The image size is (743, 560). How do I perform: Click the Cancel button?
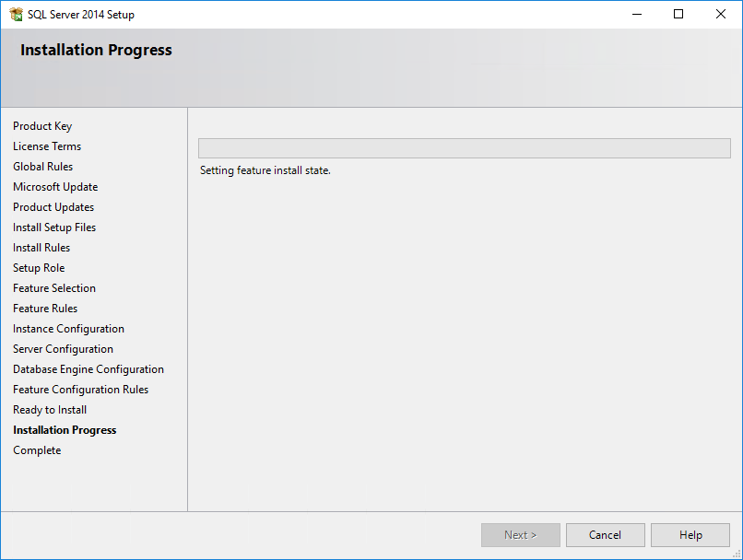(x=605, y=535)
